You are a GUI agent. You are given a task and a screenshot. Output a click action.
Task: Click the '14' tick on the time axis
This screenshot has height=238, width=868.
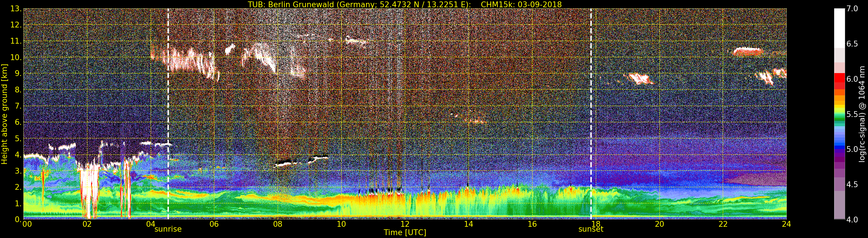(468, 224)
